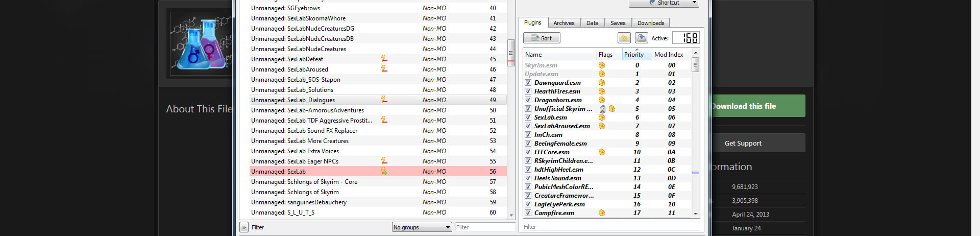
Task: Click the package flag icon for Dragonborn.esm
Action: (x=602, y=100)
